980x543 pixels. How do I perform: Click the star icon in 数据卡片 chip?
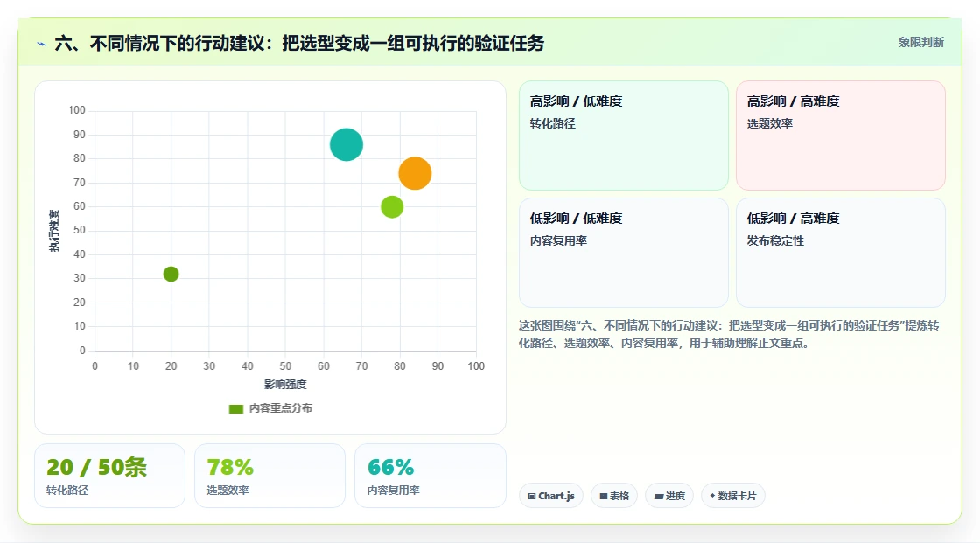(712, 496)
